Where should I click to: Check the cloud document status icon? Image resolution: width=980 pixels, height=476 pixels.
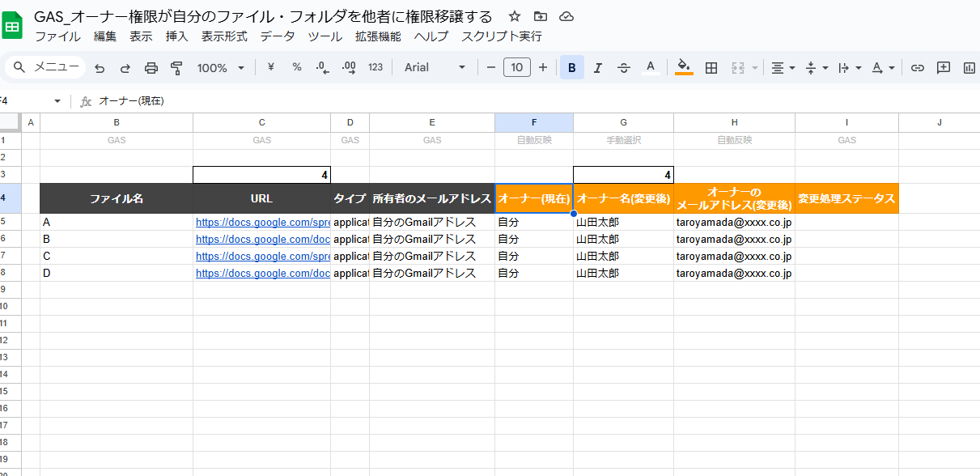[x=566, y=16]
